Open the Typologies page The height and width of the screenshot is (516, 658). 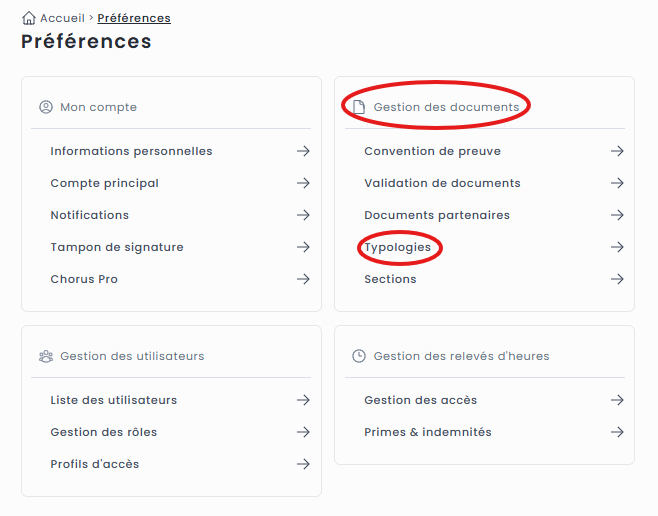pos(398,247)
